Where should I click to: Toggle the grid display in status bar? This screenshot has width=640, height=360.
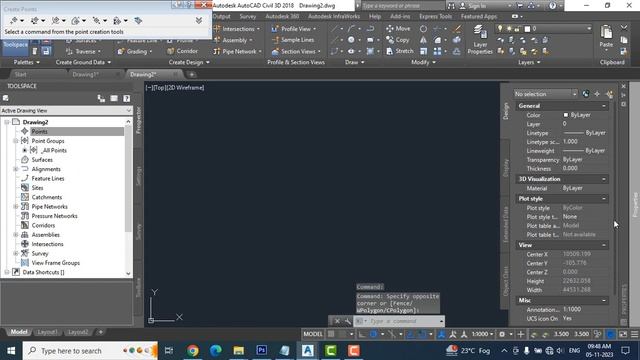click(x=331, y=334)
